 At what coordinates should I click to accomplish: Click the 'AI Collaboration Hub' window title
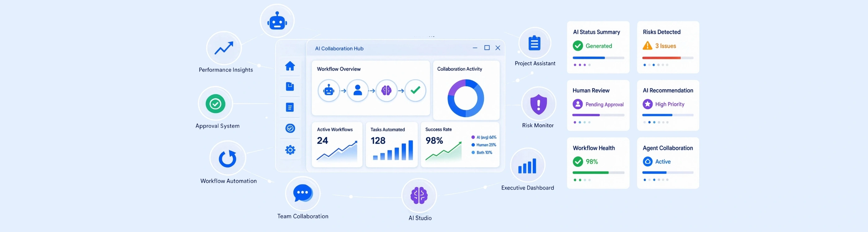339,49
